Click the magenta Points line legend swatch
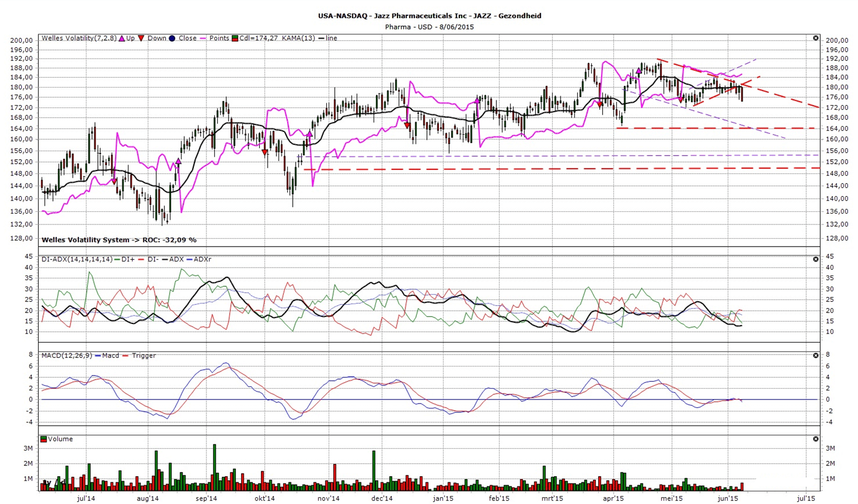The height and width of the screenshot is (504, 858). [x=202, y=38]
